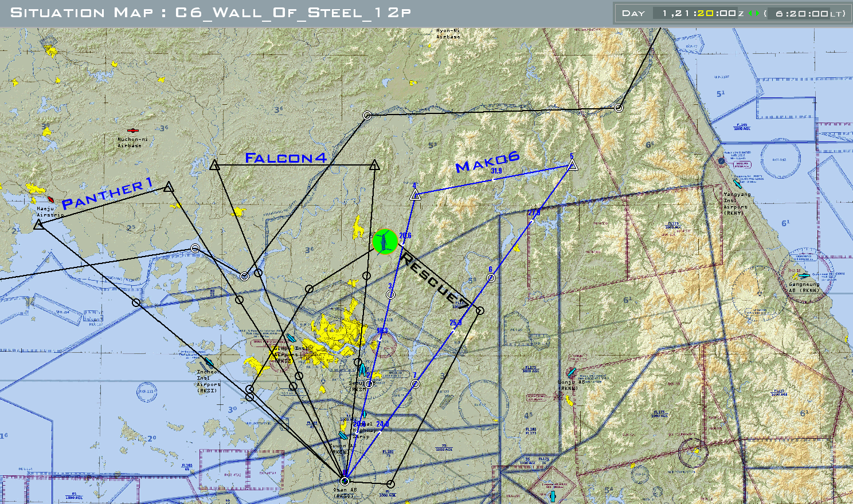Click the Suwon AB runway icon
853x504 pixels.
pos(343,435)
